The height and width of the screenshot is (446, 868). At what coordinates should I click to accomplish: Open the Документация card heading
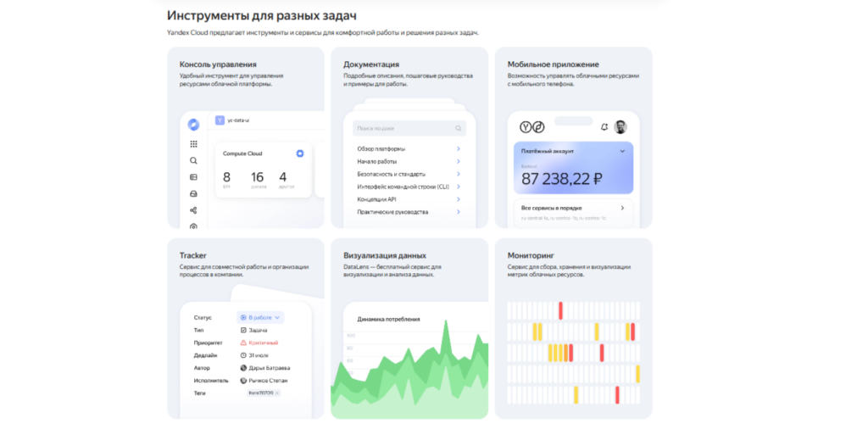tap(371, 64)
